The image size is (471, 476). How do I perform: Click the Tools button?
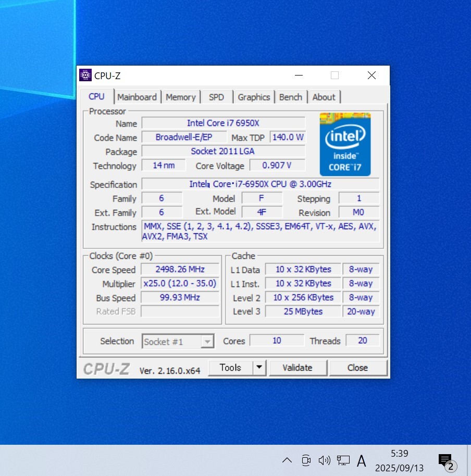(x=230, y=368)
